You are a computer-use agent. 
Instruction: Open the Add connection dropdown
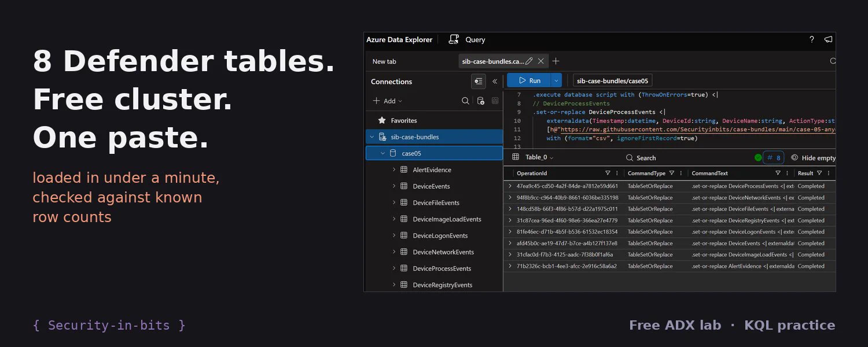click(388, 101)
